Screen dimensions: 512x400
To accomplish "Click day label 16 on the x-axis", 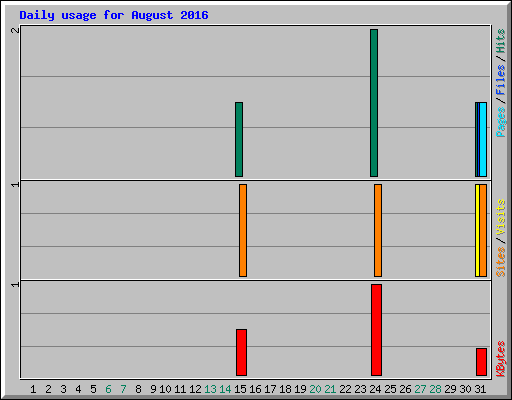I will tap(255, 389).
